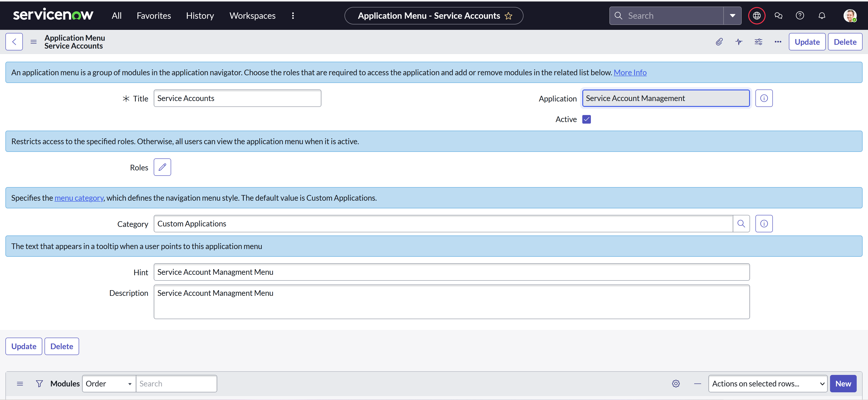Click the Application field reference info icon
868x400 pixels.
[x=764, y=98]
